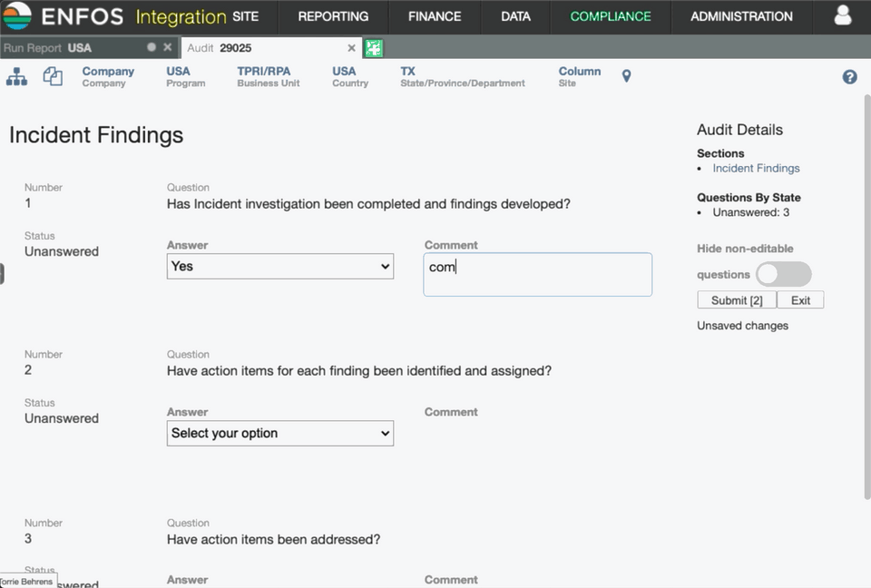
Task: Click the ENFOS logo icon
Action: click(17, 15)
